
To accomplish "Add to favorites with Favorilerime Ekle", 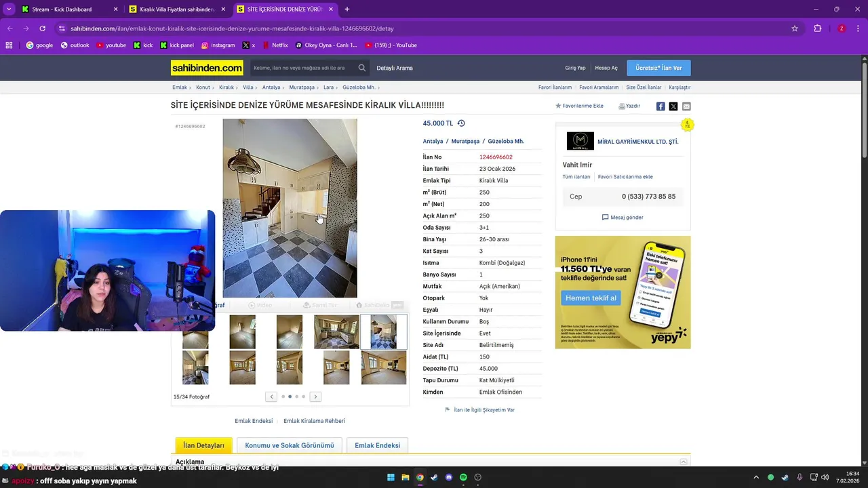I will click(580, 106).
